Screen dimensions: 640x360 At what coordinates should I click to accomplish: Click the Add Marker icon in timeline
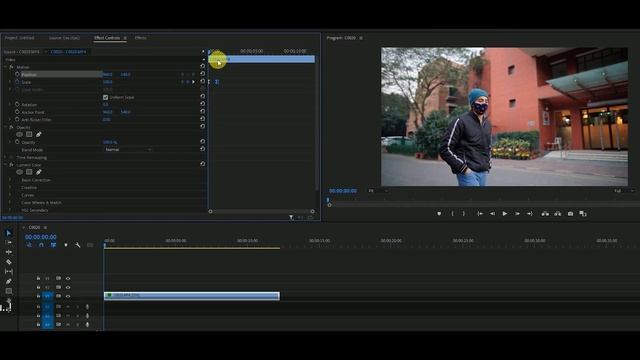pyautogui.click(x=66, y=245)
